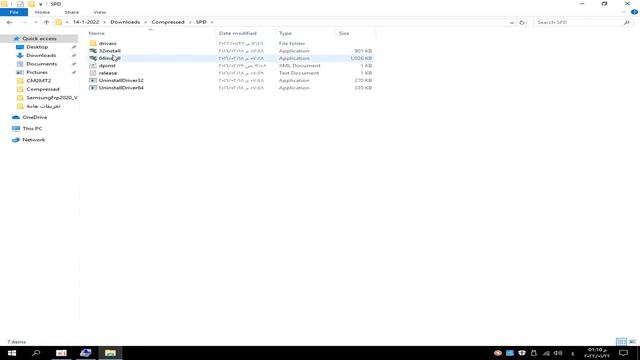The height and width of the screenshot is (360, 640).
Task: Select the dpinst XML file icon
Action: 93,65
